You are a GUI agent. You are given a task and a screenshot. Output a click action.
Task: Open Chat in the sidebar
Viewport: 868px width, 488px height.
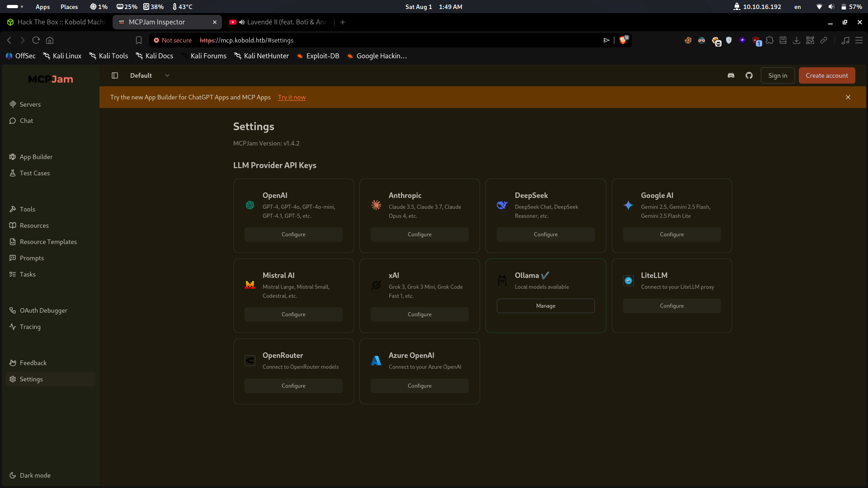pos(51,121)
